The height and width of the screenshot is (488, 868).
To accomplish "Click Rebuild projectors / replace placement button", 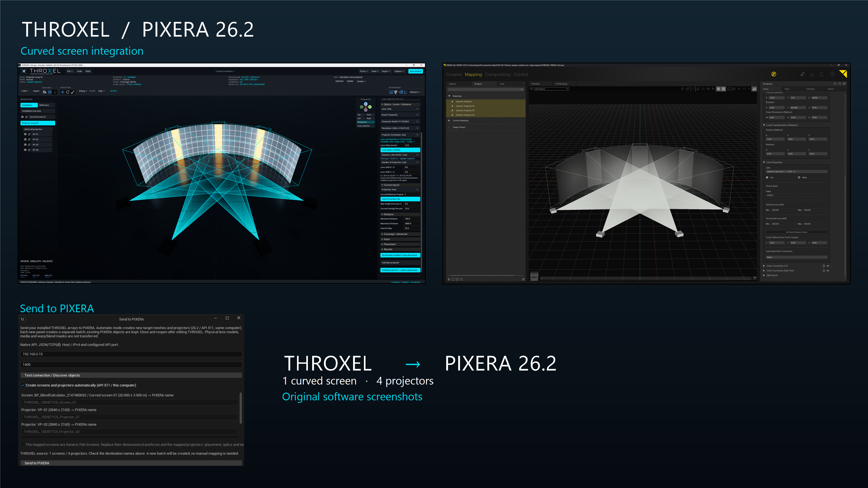I will click(x=400, y=270).
